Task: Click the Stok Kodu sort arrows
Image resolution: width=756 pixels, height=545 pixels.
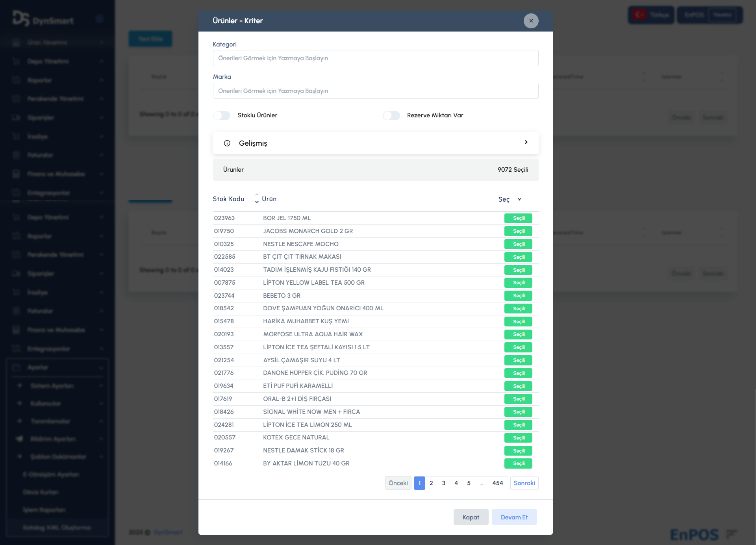Action: point(257,198)
